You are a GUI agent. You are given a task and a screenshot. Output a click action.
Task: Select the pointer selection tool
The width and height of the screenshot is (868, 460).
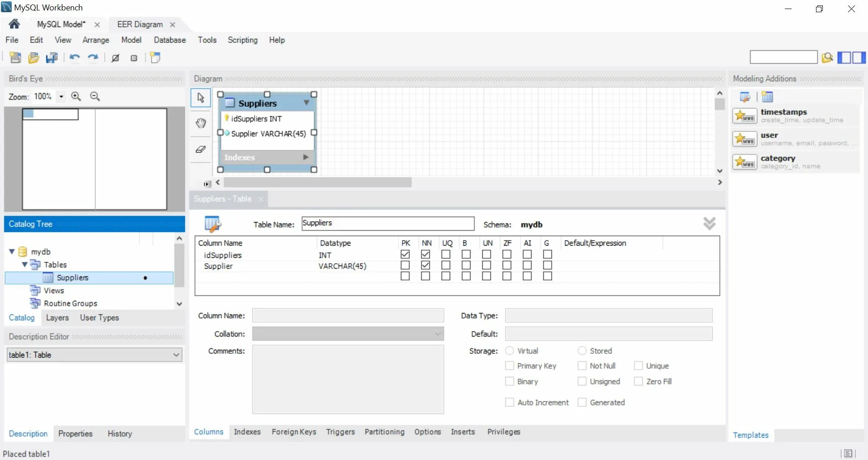pyautogui.click(x=201, y=98)
